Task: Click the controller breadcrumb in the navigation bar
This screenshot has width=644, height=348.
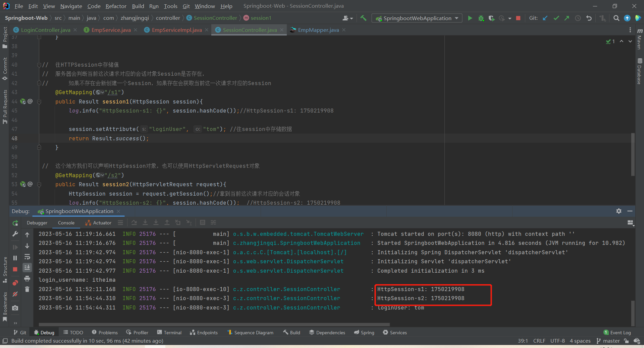Action: [168, 18]
